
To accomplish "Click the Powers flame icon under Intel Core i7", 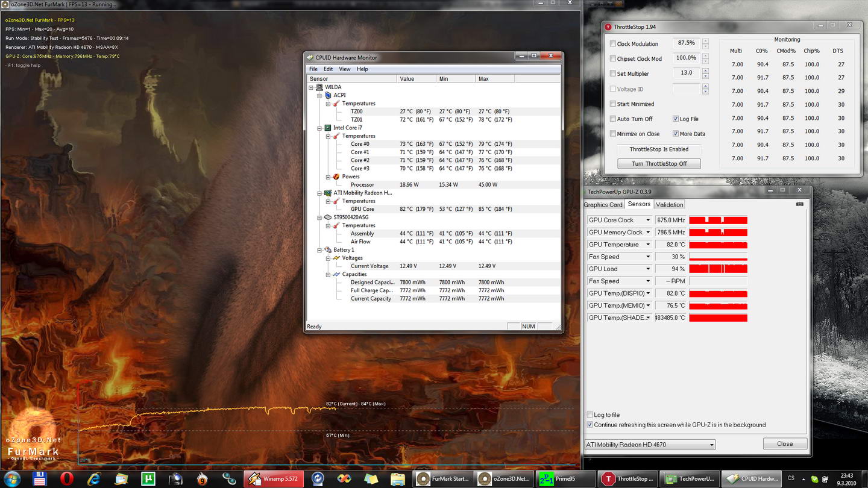I will [336, 177].
